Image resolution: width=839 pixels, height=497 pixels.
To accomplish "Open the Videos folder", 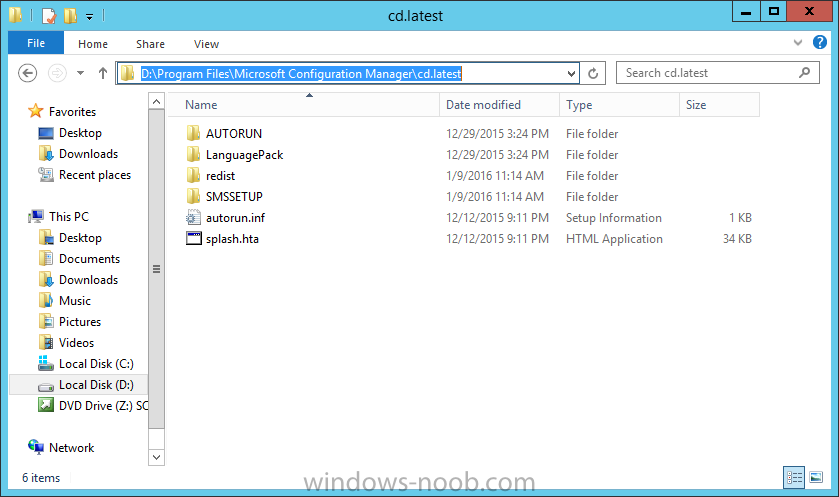I will click(x=76, y=342).
